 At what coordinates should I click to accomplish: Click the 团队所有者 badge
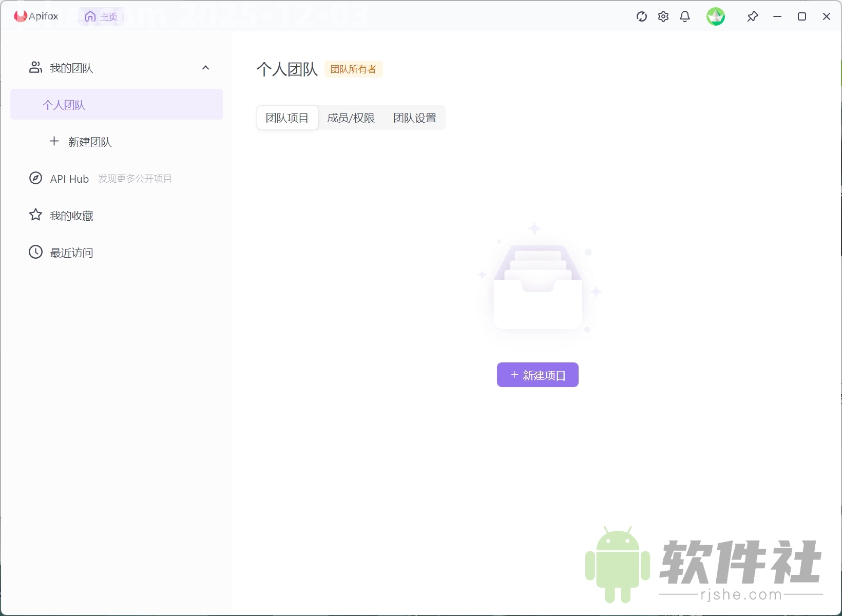tap(353, 69)
